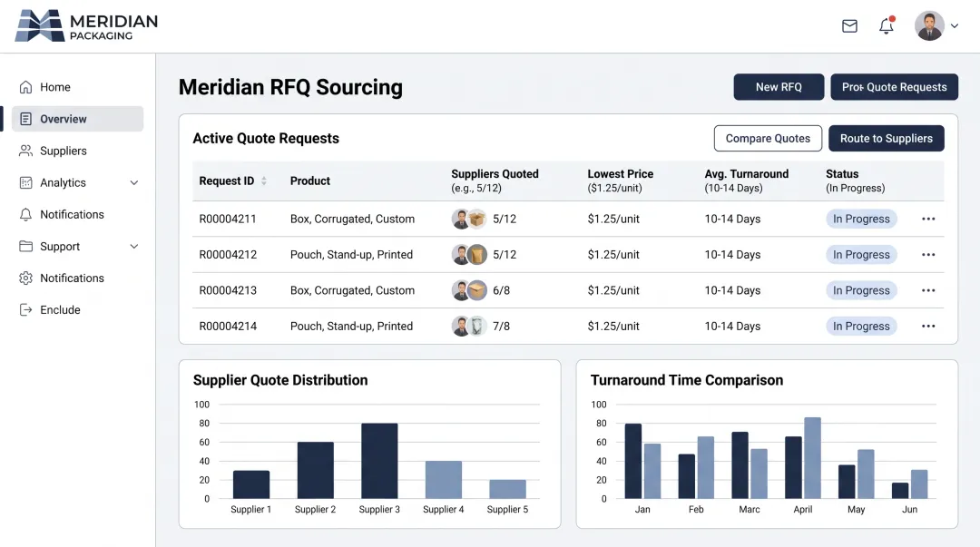Select request ID R00004212
The height and width of the screenshot is (547, 980).
[228, 254]
